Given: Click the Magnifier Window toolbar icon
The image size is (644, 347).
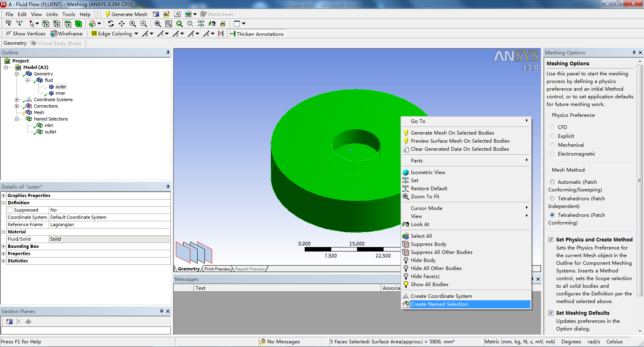Looking at the screenshot, I should (x=169, y=24).
